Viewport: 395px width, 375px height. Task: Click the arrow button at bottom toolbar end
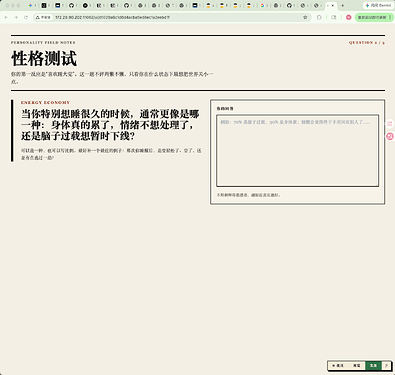[x=386, y=366]
